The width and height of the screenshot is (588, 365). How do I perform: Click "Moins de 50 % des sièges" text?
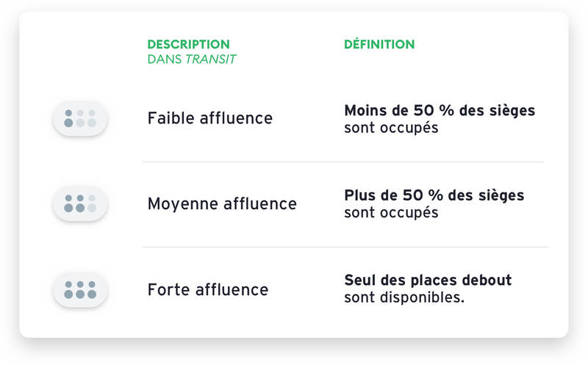coord(440,111)
